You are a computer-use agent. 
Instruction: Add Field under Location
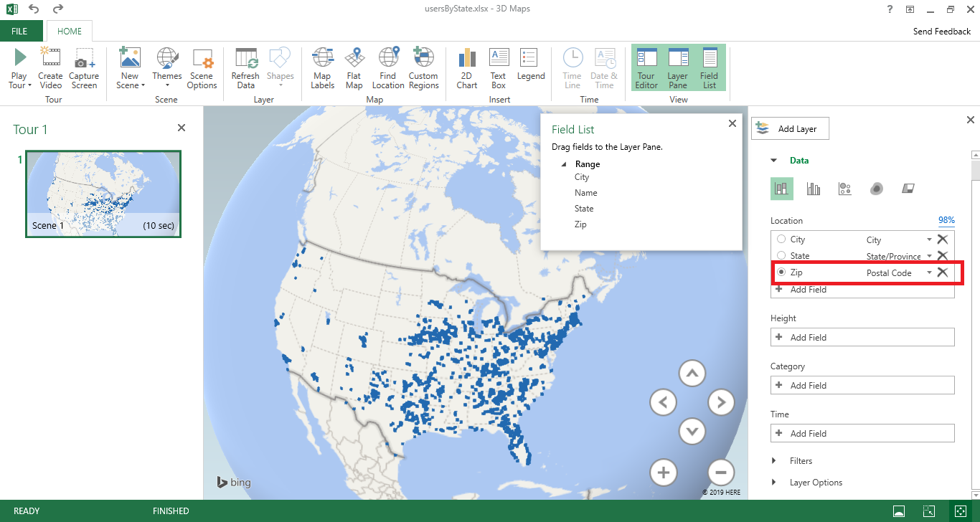[862, 290]
